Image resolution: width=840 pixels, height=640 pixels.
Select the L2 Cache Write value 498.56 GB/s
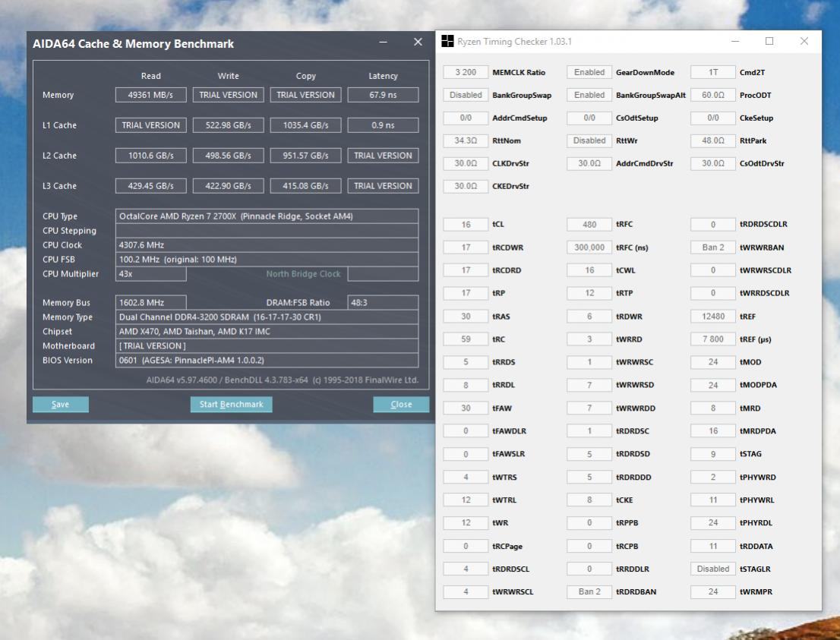[x=228, y=156]
